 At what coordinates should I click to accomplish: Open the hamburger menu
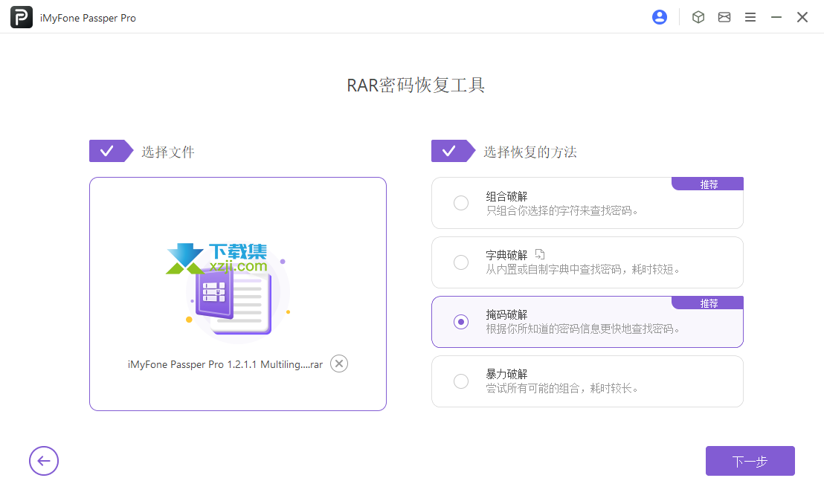click(x=750, y=17)
